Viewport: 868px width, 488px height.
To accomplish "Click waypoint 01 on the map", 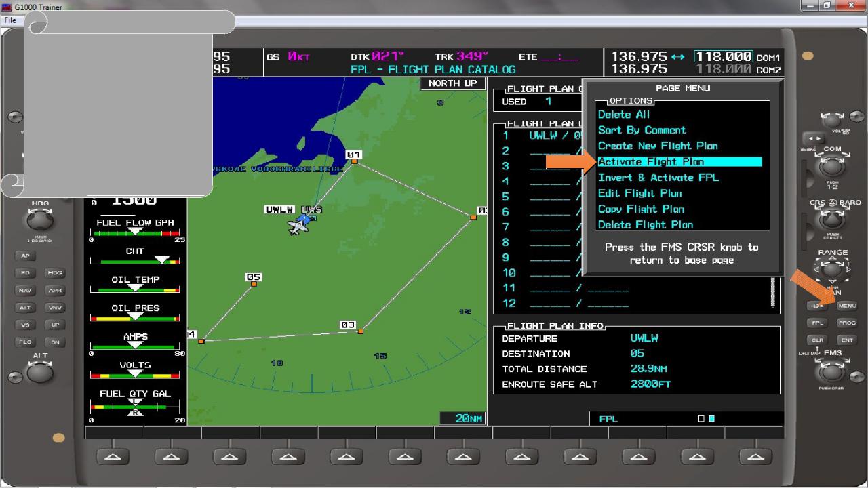I will coord(354,161).
